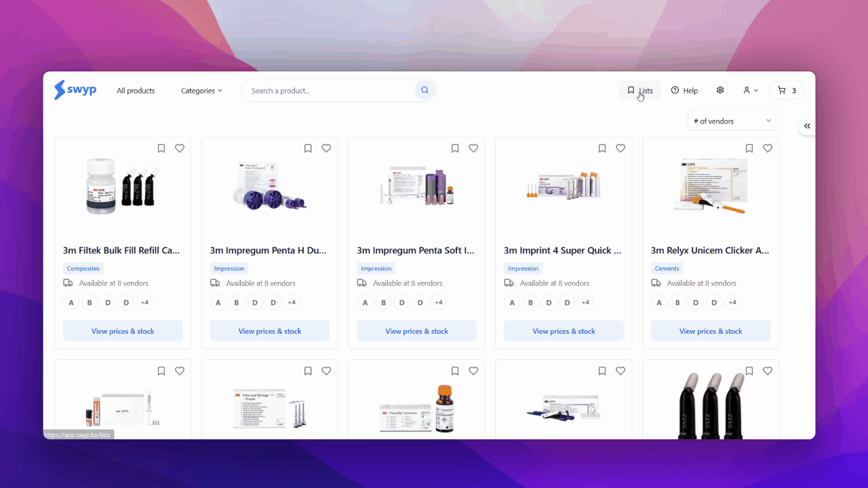The height and width of the screenshot is (488, 868).
Task: Collapse the side panel with double chevron
Action: (x=807, y=126)
